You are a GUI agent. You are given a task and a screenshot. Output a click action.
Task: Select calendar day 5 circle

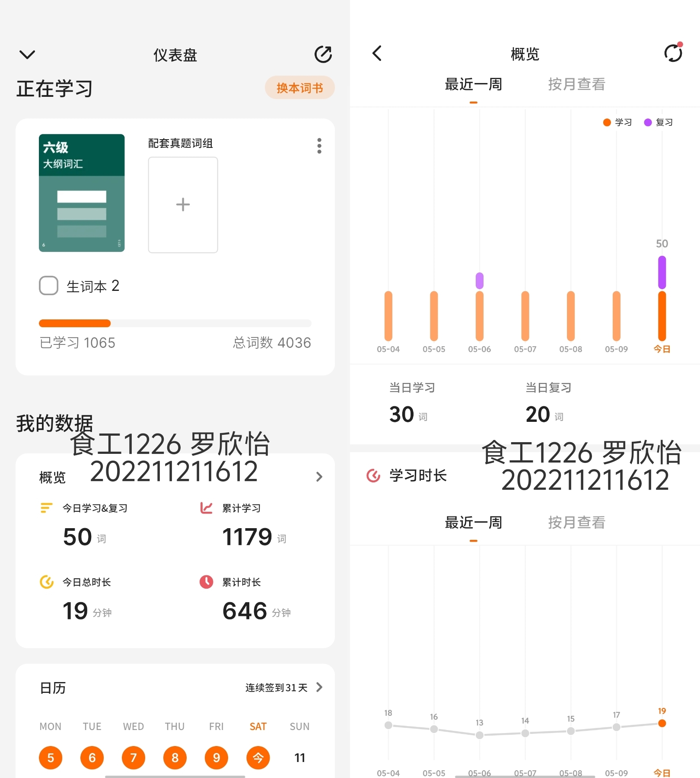coord(51,757)
